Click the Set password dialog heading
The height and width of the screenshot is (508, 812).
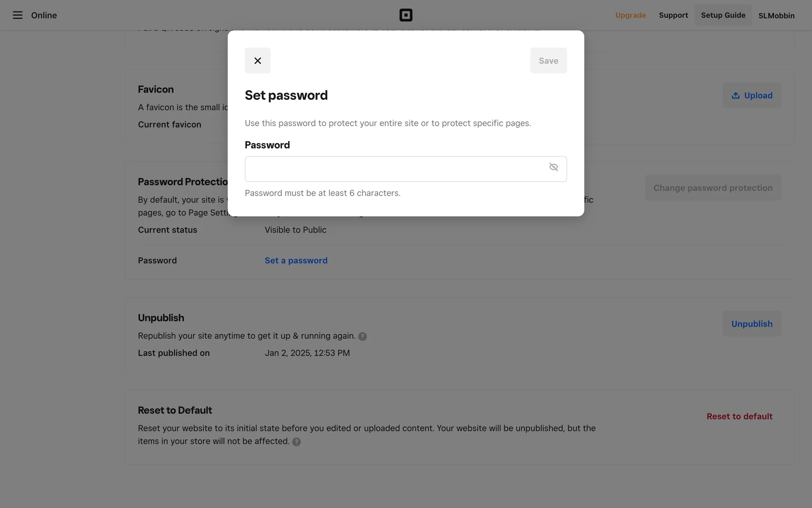pos(286,95)
